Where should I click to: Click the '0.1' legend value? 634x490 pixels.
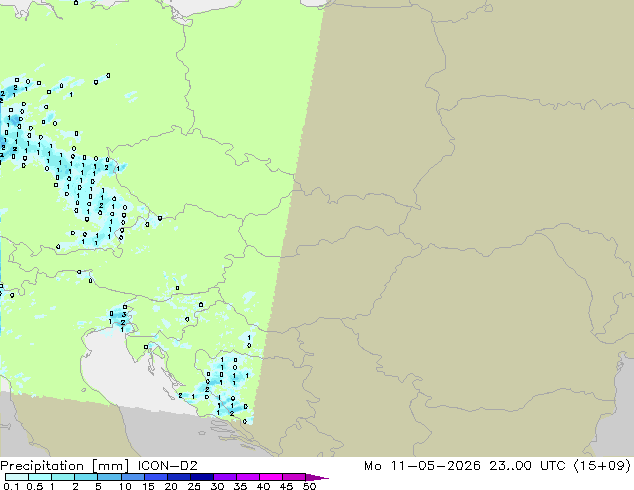click(x=11, y=486)
